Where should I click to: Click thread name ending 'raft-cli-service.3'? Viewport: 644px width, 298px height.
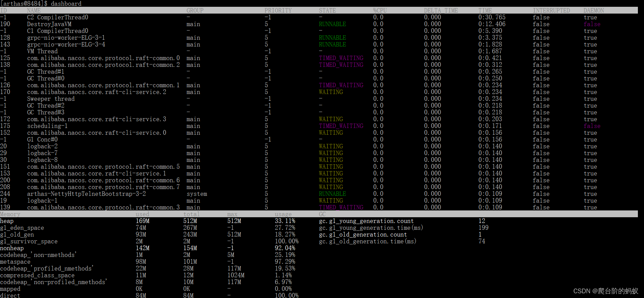[x=97, y=119]
